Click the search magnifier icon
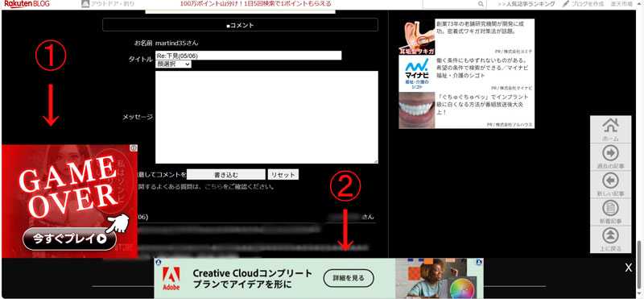 click(481, 4)
